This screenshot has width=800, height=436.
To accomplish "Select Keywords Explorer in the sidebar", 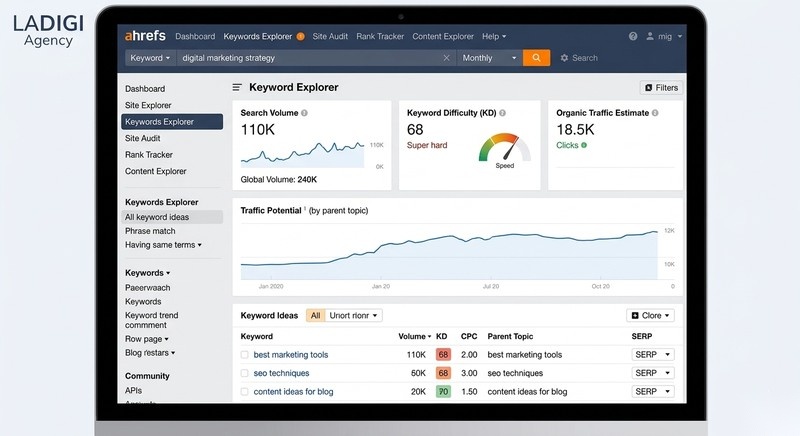I will pyautogui.click(x=172, y=122).
